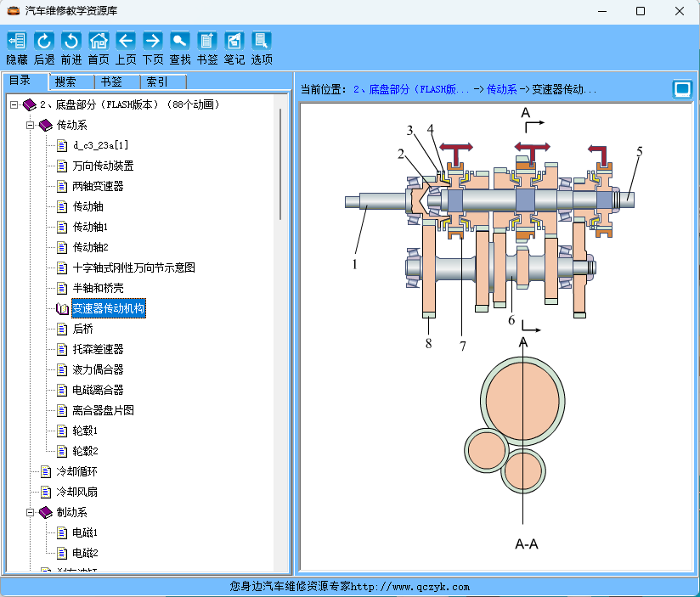Go to next page with 下页 icon
Screen dimensions: 700x597
[153, 41]
